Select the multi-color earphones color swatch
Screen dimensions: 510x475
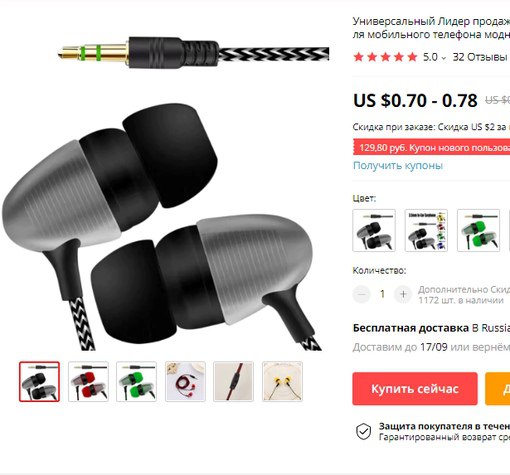(426, 230)
